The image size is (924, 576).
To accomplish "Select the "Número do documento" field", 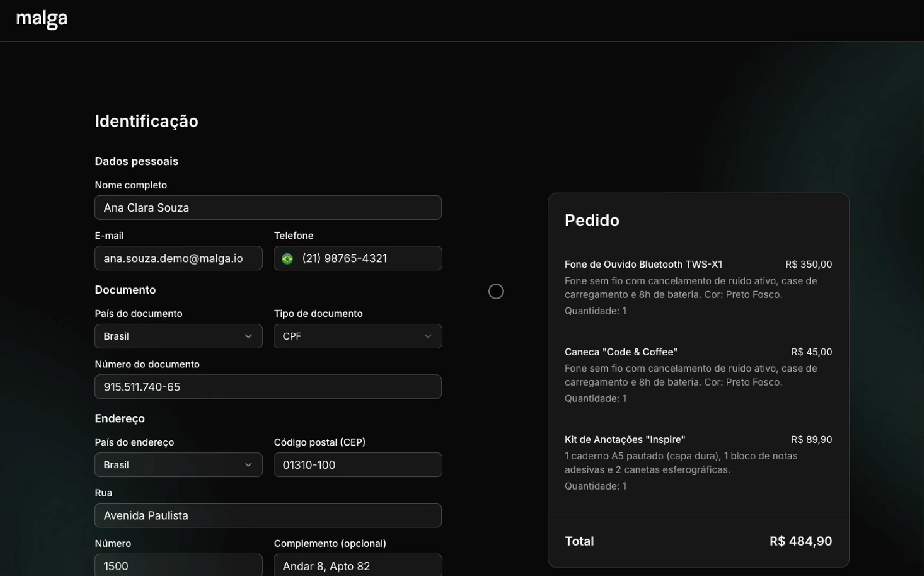I will (x=268, y=387).
